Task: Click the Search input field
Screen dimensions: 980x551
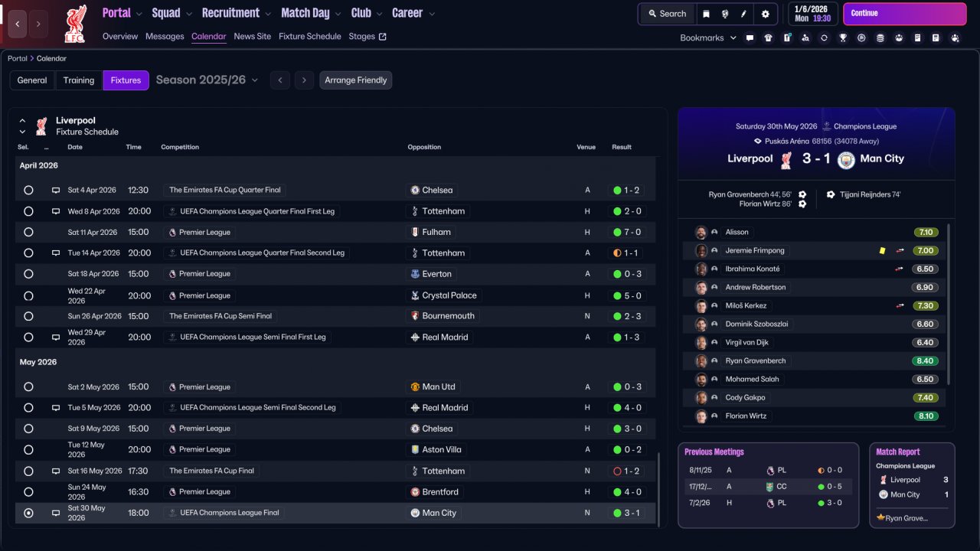Action: coord(667,14)
